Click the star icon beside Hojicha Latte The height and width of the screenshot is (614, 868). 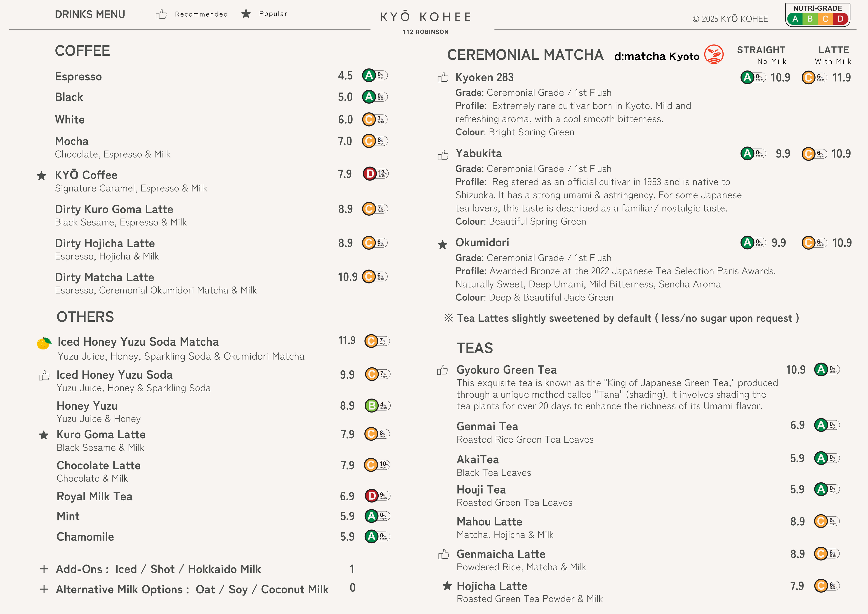click(x=447, y=586)
